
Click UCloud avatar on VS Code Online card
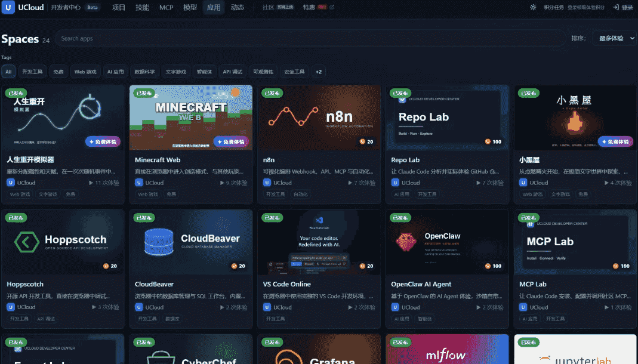pyautogui.click(x=267, y=307)
